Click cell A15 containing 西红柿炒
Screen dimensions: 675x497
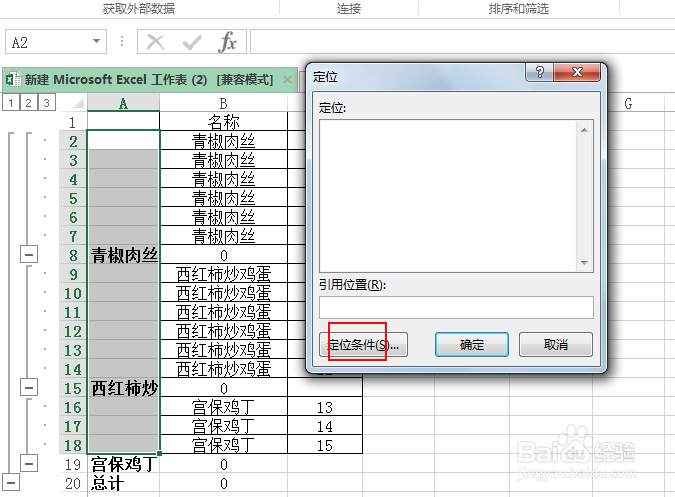coord(124,388)
